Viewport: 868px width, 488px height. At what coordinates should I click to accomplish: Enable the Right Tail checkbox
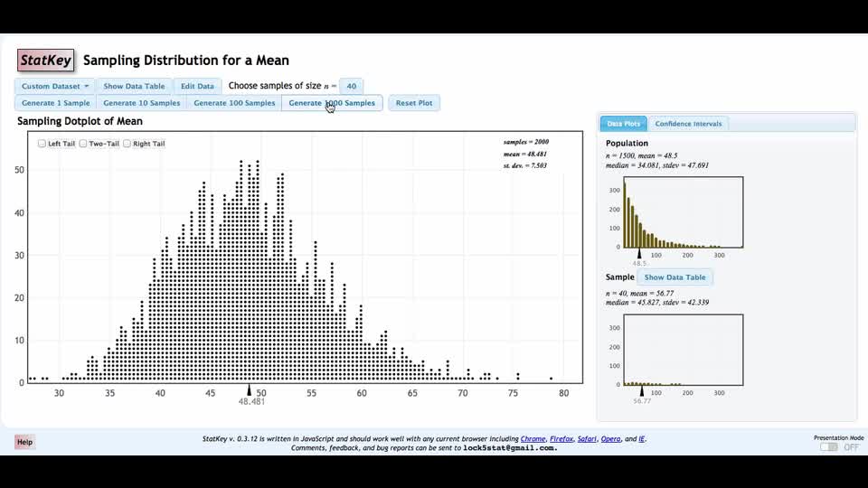coord(127,144)
